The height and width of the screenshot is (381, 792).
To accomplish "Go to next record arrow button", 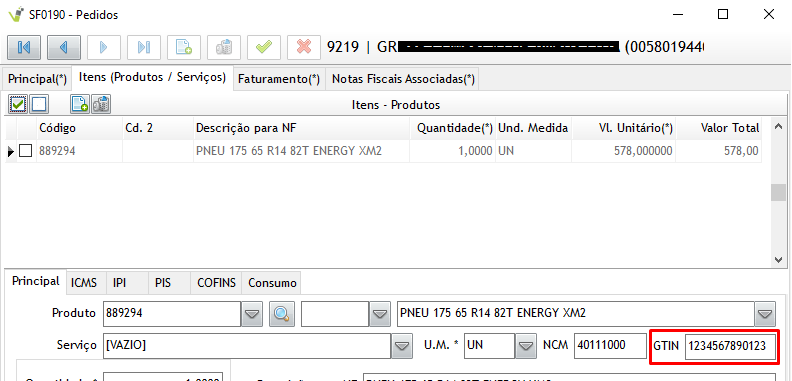I will 104,47.
